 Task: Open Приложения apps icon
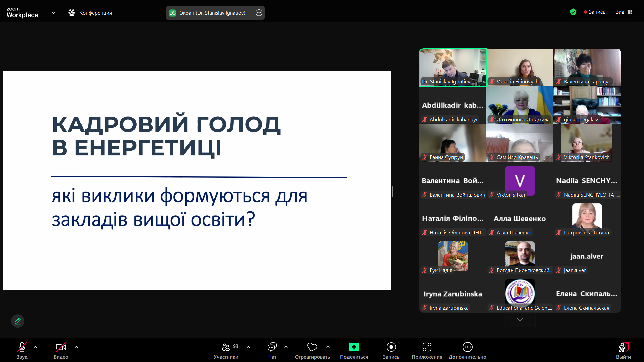pos(427,347)
